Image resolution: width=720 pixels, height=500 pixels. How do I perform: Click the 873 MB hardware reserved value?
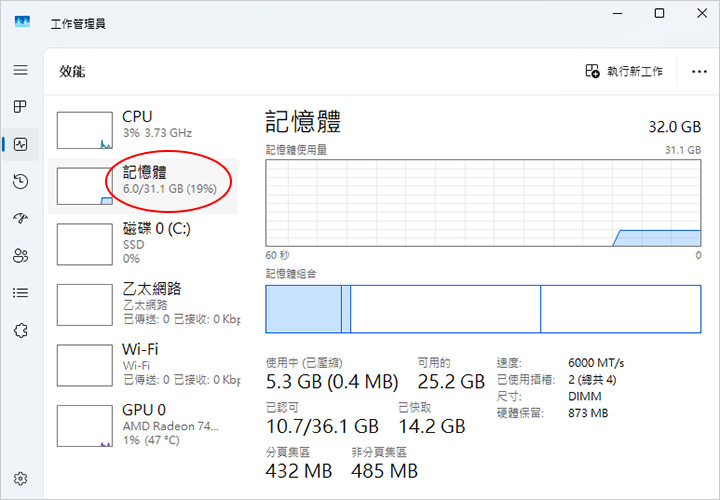pos(588,413)
